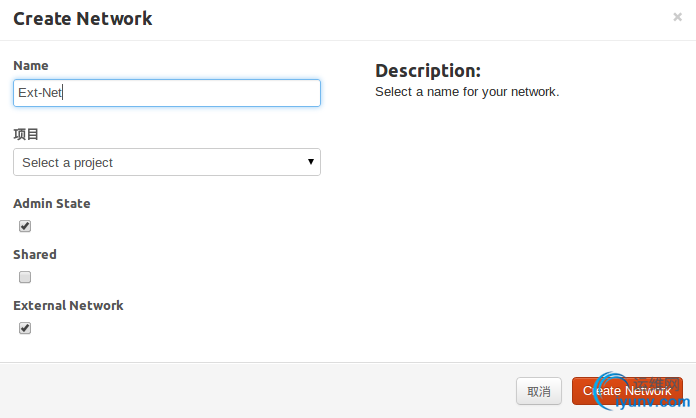The width and height of the screenshot is (696, 418).
Task: Uncheck the Admin State checkbox
Action: point(25,226)
